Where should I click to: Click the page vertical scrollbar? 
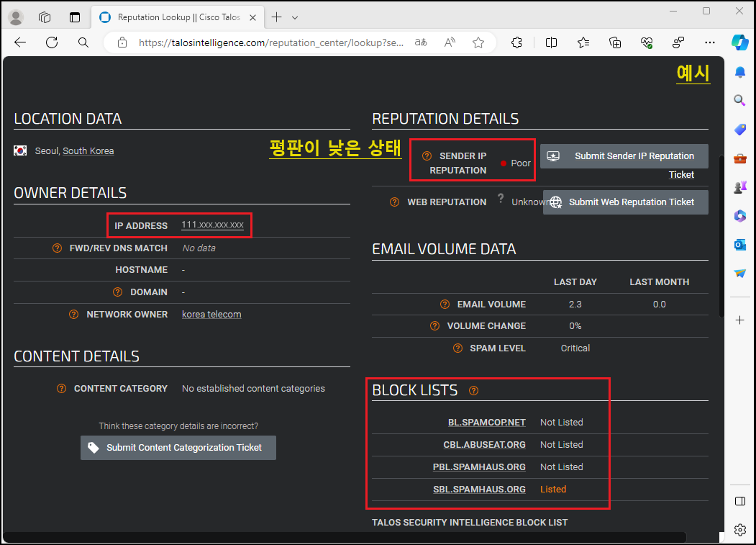click(721, 237)
